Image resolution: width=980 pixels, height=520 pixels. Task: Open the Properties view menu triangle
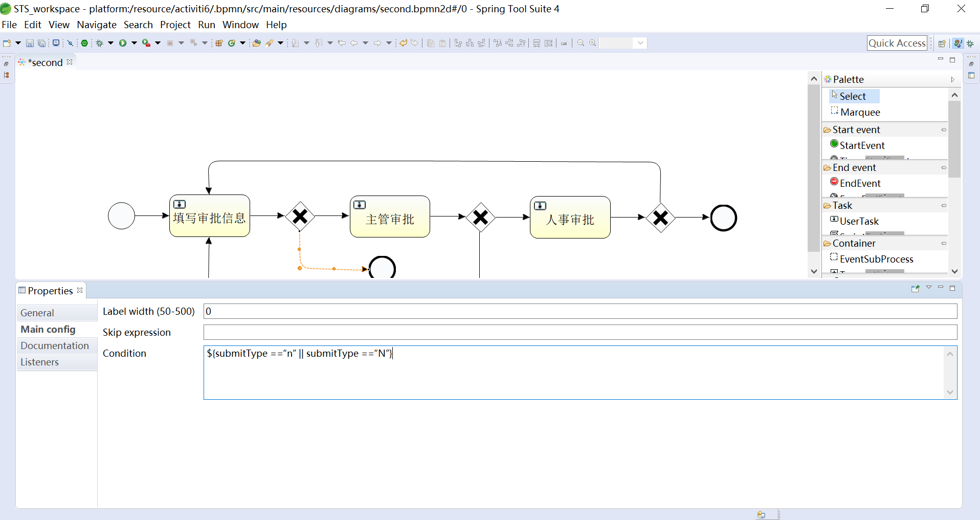(x=929, y=288)
